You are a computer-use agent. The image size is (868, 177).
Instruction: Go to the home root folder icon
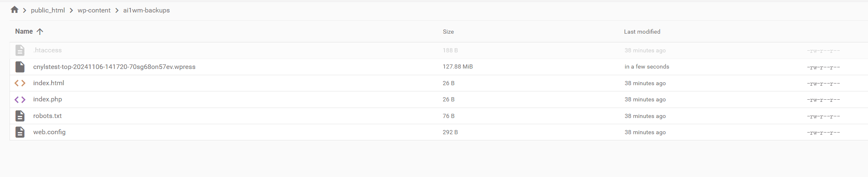pyautogui.click(x=15, y=10)
